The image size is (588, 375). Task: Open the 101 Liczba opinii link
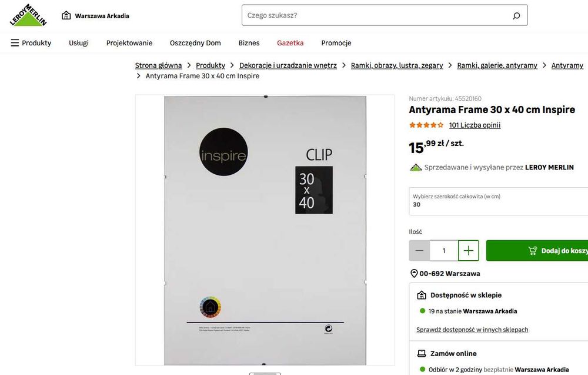[475, 125]
